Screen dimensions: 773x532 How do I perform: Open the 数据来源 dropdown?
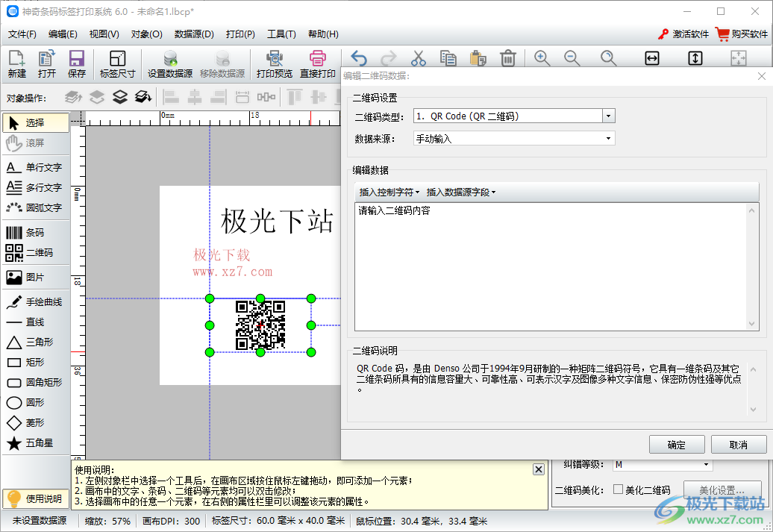608,139
